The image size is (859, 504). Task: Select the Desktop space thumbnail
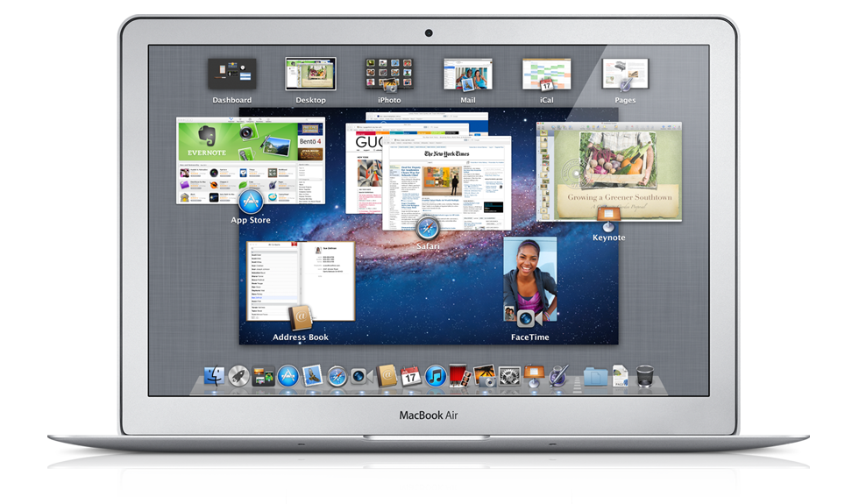pyautogui.click(x=310, y=75)
